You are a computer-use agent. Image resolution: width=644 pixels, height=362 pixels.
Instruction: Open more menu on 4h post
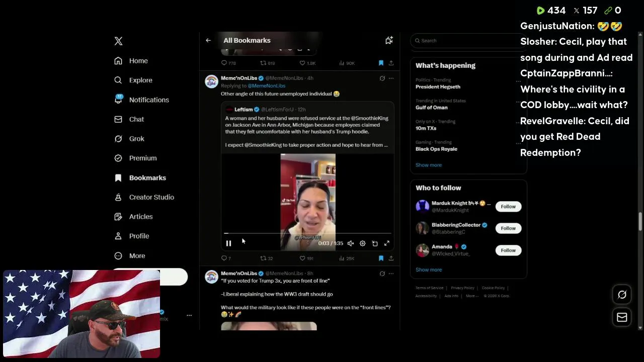[x=391, y=78]
